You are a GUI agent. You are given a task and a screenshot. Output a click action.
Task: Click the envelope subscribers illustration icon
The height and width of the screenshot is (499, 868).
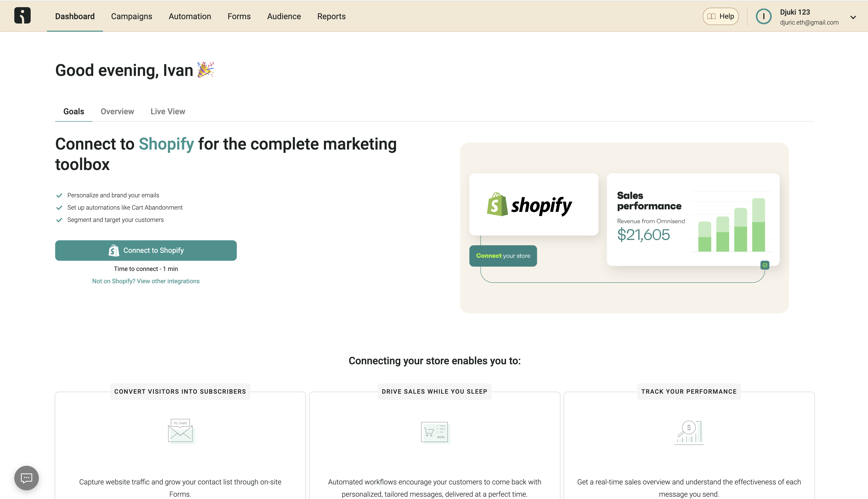180,431
